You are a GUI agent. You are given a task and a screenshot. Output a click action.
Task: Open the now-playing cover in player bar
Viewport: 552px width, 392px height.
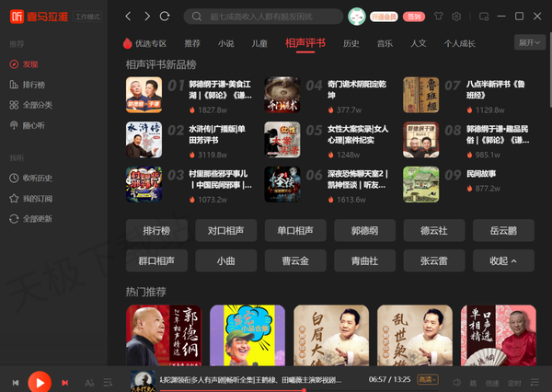tap(143, 381)
